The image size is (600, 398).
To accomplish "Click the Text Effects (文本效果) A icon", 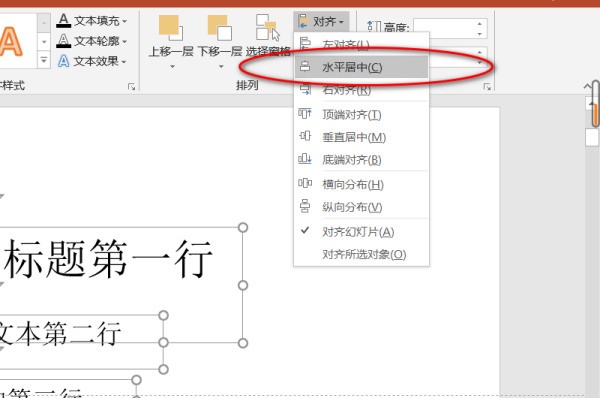I will click(x=64, y=61).
